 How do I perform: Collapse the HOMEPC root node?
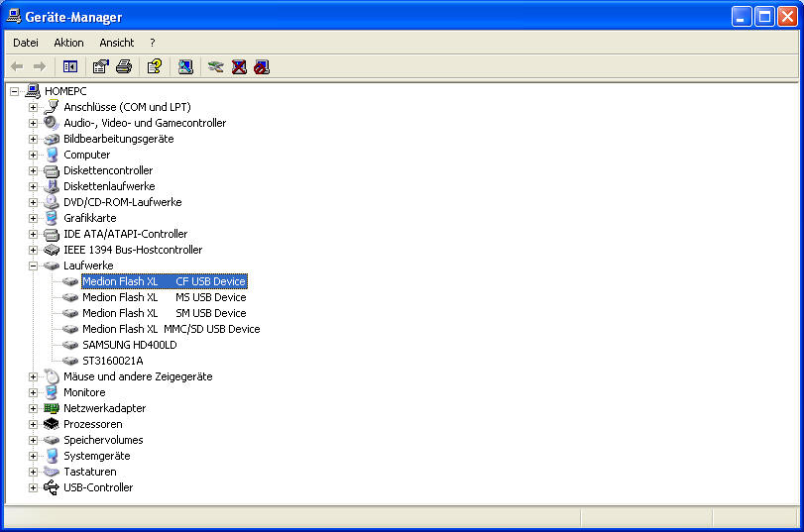coord(14,91)
